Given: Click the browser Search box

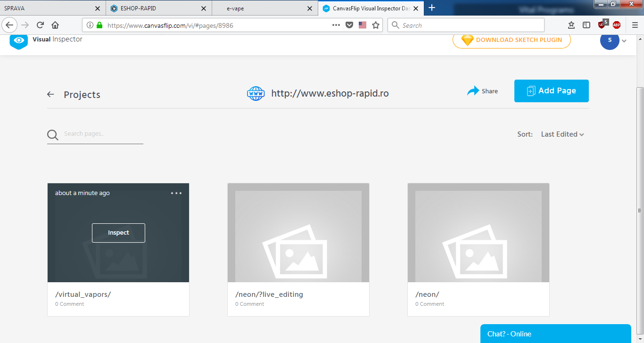Looking at the screenshot, I should (466, 25).
